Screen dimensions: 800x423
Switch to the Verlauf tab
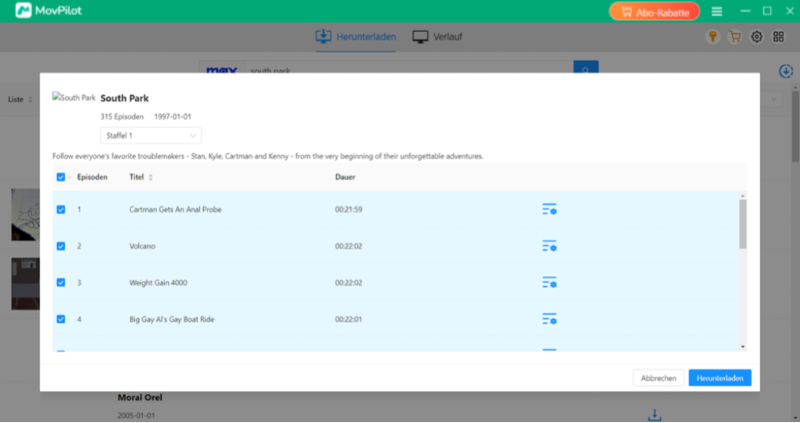437,37
